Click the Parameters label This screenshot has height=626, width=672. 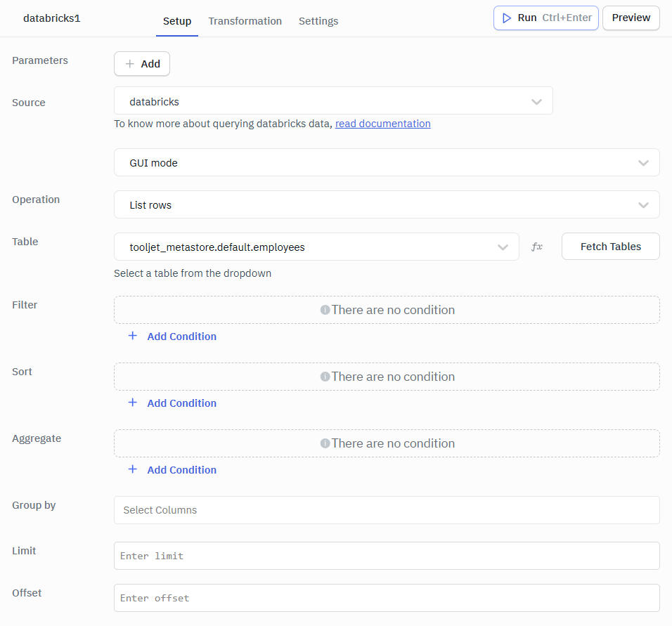[40, 60]
